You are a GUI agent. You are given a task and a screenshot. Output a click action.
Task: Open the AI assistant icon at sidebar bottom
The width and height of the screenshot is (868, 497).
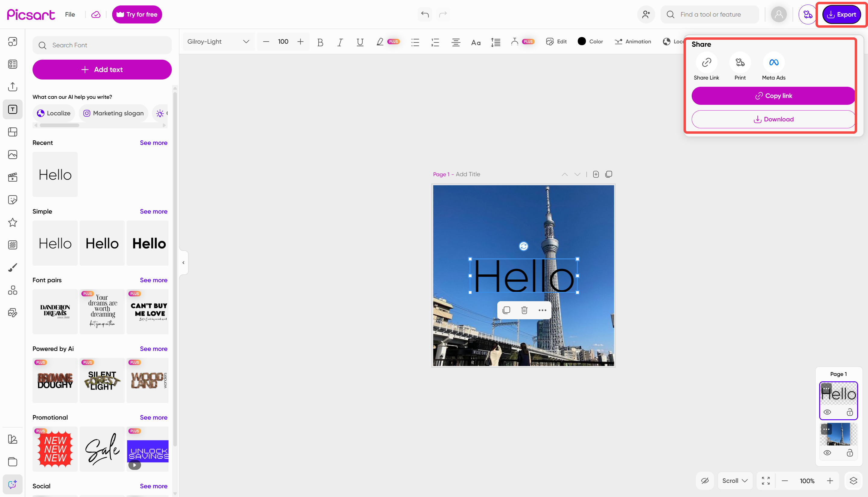pos(13,484)
